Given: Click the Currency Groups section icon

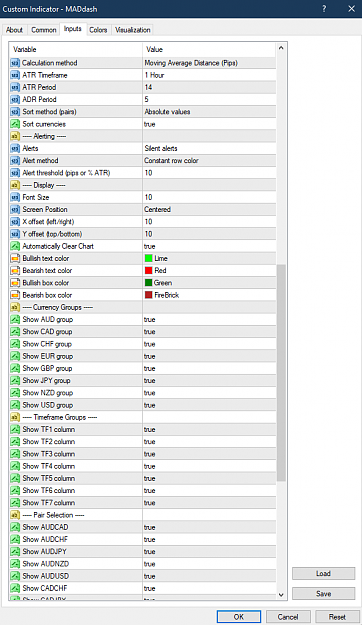Looking at the screenshot, I should click(x=15, y=307).
